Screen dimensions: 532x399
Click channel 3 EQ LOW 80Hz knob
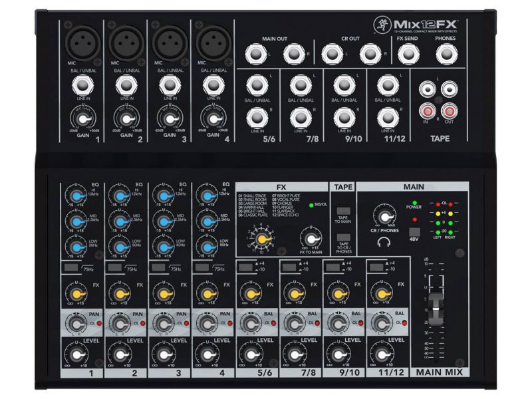164,247
